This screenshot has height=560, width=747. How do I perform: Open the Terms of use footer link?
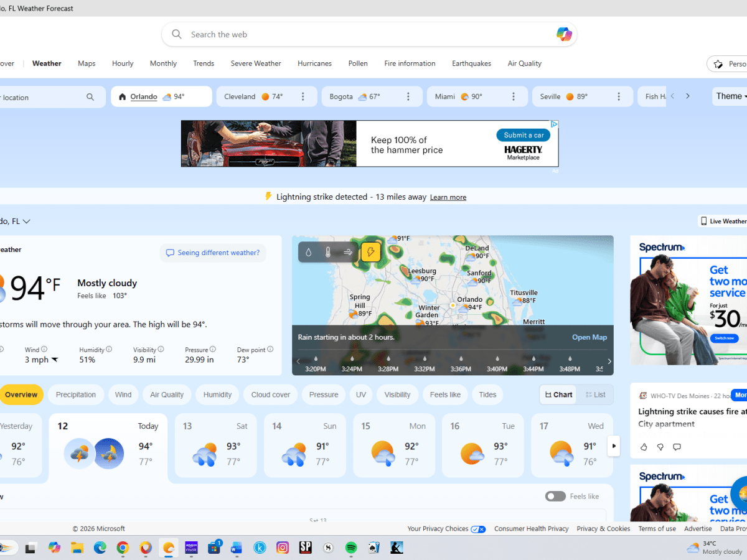[x=657, y=529]
